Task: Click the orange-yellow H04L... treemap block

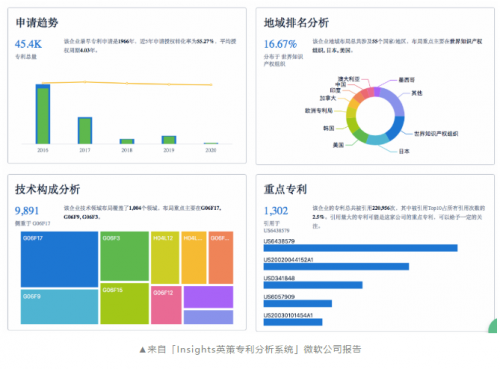Action: (x=194, y=257)
